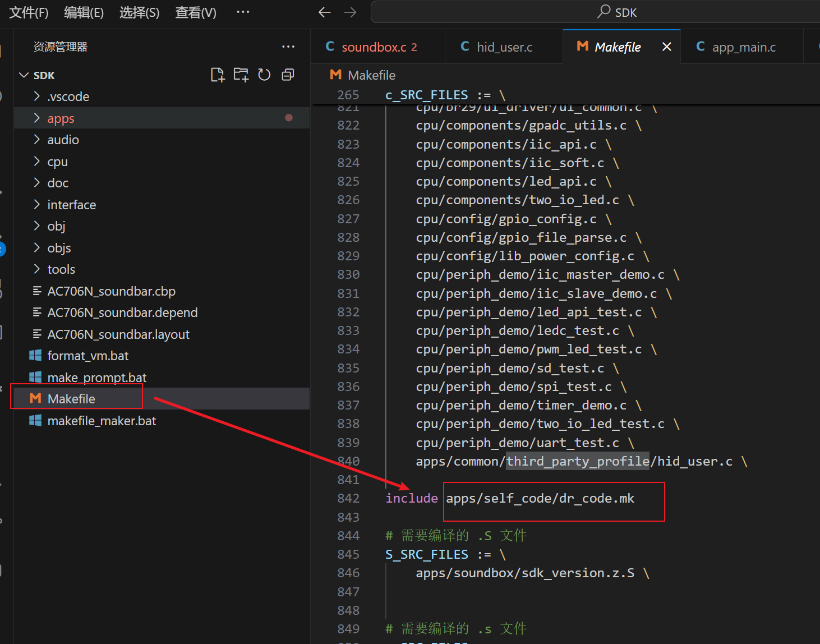Image resolution: width=820 pixels, height=644 pixels.
Task: Collapse all folders in explorer
Action: pos(288,75)
